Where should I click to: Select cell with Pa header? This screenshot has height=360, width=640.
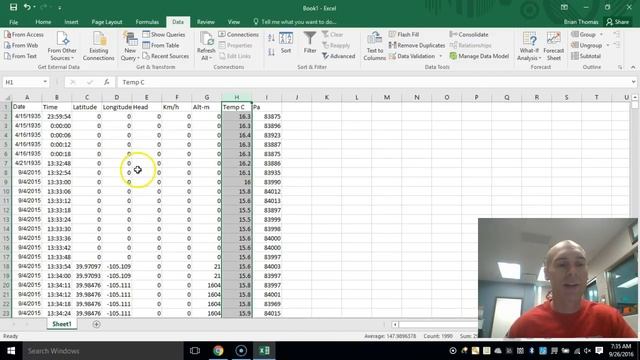tap(267, 107)
